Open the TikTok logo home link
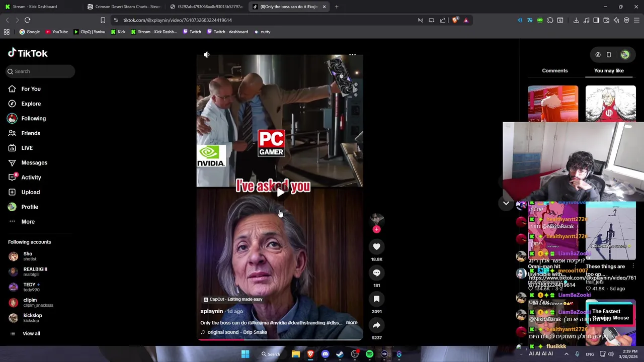Viewport: 644px width, 362px height. pos(28,53)
